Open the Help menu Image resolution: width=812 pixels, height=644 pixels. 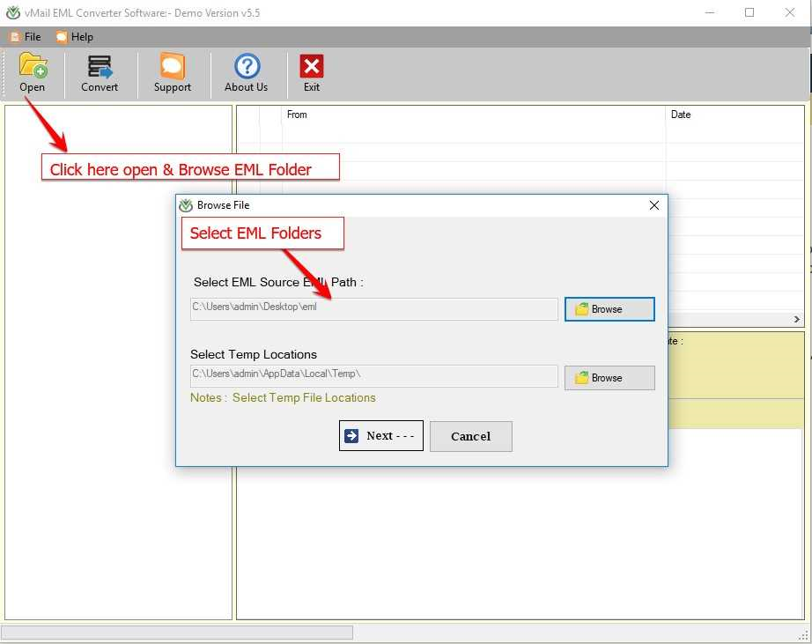(74, 37)
